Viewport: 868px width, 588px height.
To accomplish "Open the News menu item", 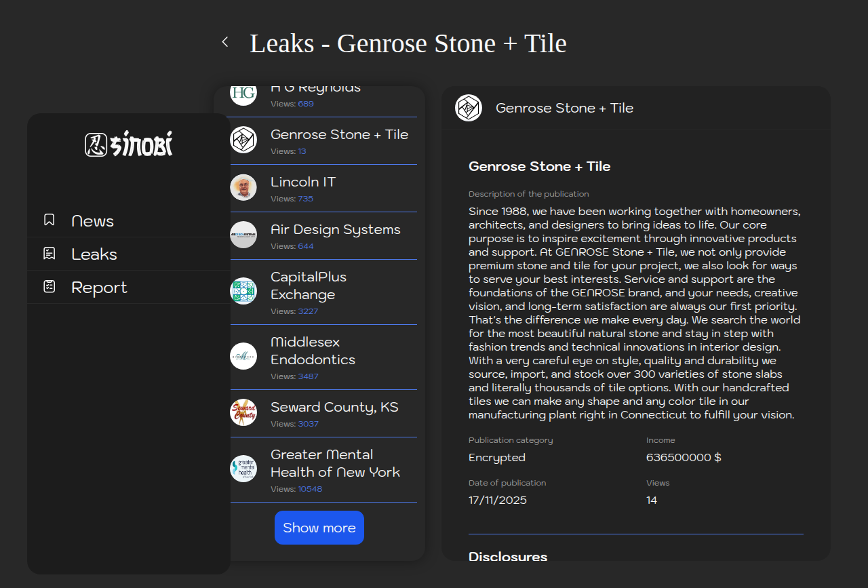I will (x=92, y=221).
